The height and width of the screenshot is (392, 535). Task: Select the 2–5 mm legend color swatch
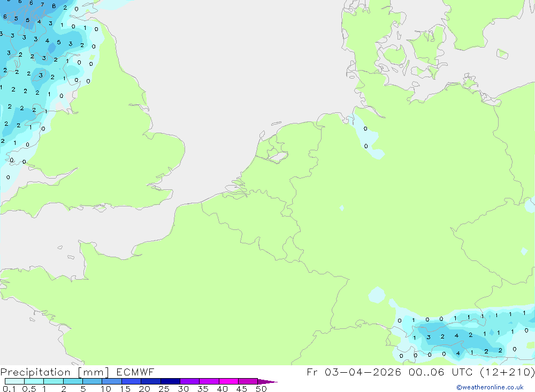(73, 381)
